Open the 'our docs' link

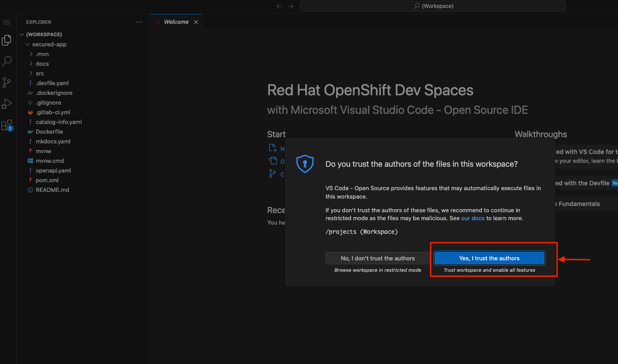(473, 218)
